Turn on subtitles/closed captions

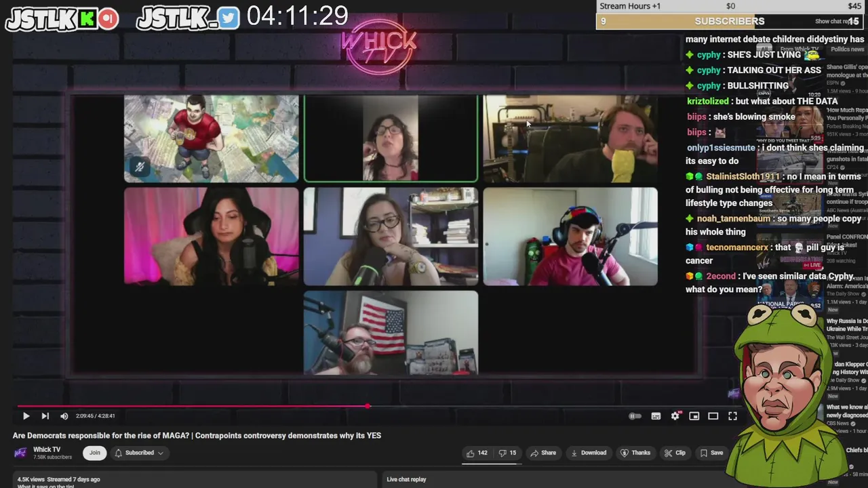point(656,416)
